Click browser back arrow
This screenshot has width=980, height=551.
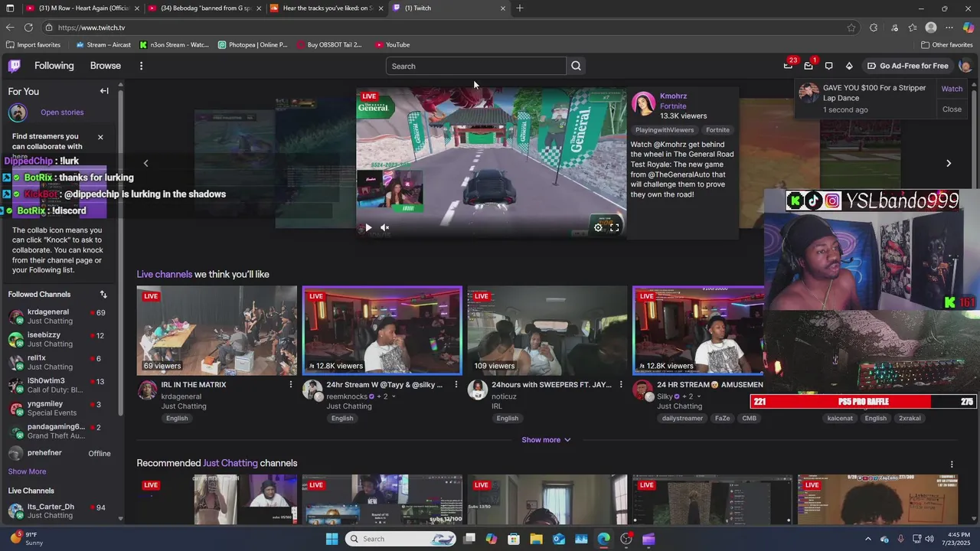(x=10, y=28)
